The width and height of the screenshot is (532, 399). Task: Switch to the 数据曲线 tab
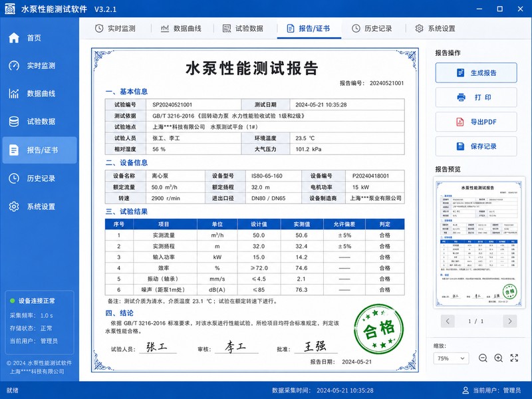(x=181, y=29)
